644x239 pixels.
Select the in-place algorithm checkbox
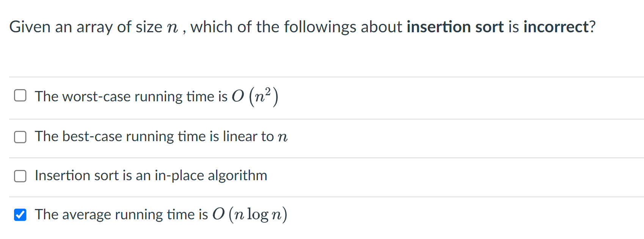20,176
